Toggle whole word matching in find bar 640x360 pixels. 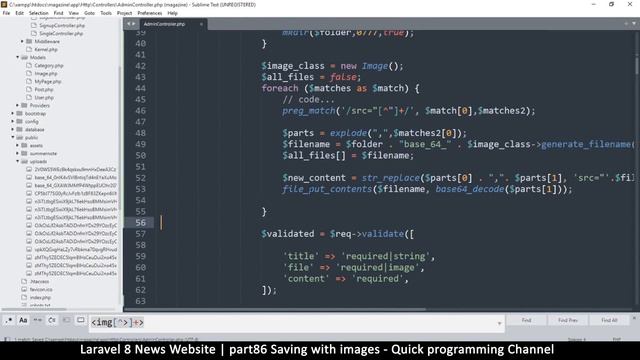coord(38,320)
